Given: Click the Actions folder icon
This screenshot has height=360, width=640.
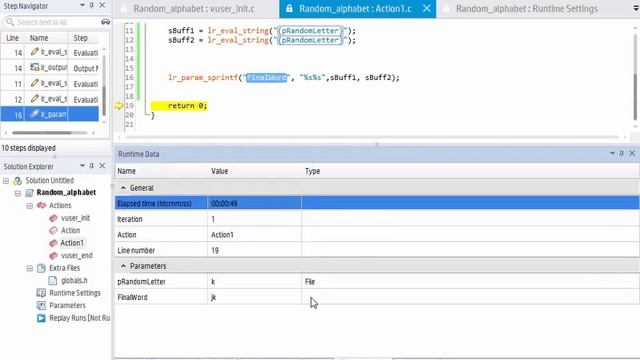Looking at the screenshot, I should [x=42, y=205].
